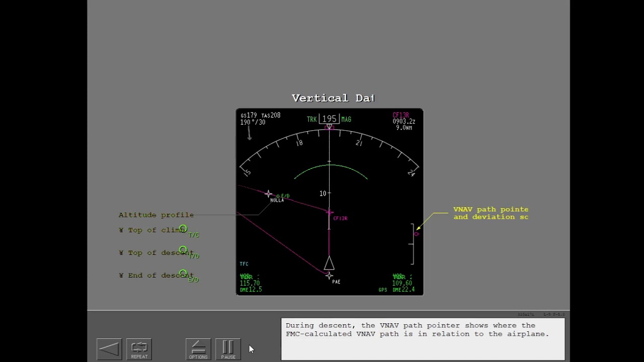Screen dimensions: 644x362
Task: Click the 9.0NM distance value
Action: point(404,128)
